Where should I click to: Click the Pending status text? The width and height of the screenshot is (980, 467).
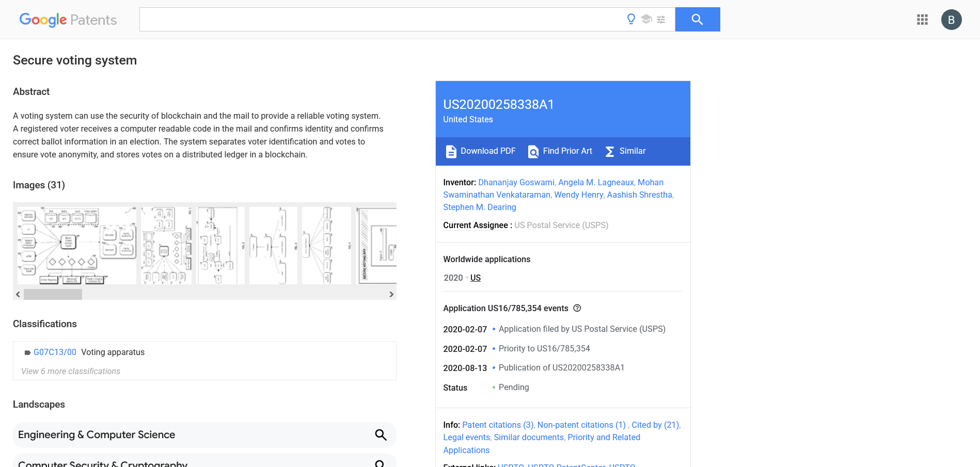coord(514,387)
